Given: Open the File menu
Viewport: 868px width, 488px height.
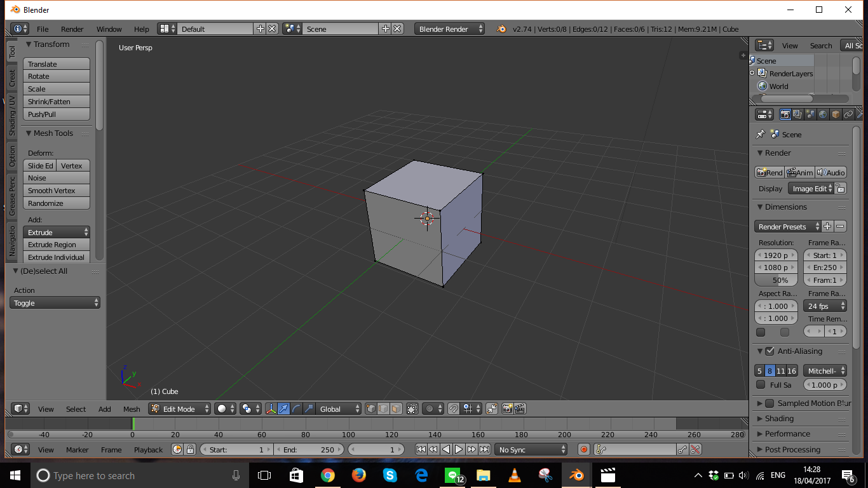Looking at the screenshot, I should pos(43,29).
